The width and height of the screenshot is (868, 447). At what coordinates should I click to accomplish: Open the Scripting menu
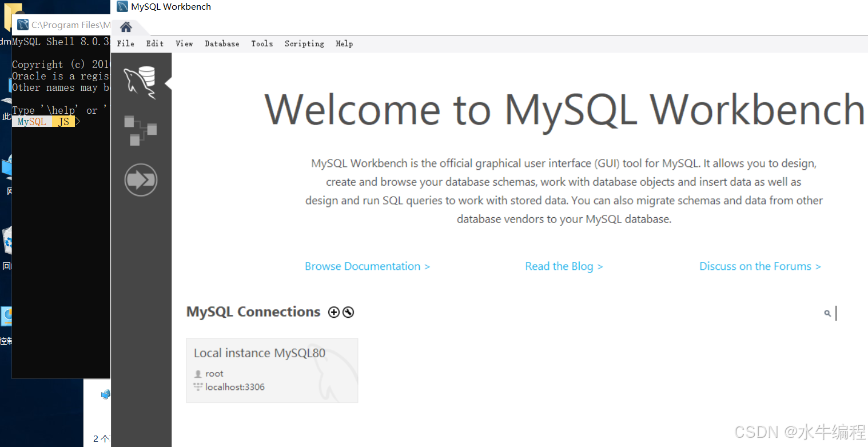304,43
